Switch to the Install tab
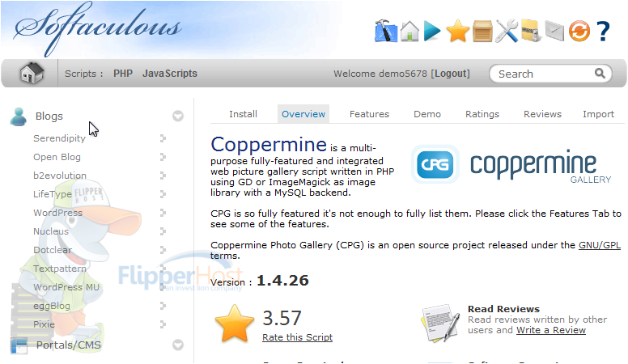Image resolution: width=628 pixels, height=364 pixels. (x=243, y=114)
